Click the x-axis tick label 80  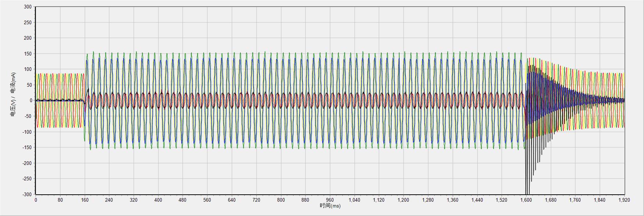click(60, 200)
